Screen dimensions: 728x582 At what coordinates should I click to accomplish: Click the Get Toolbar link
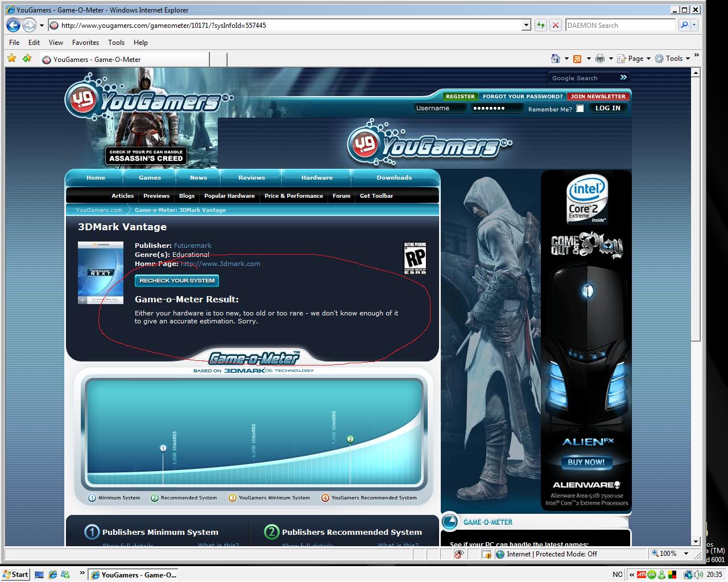click(x=377, y=196)
